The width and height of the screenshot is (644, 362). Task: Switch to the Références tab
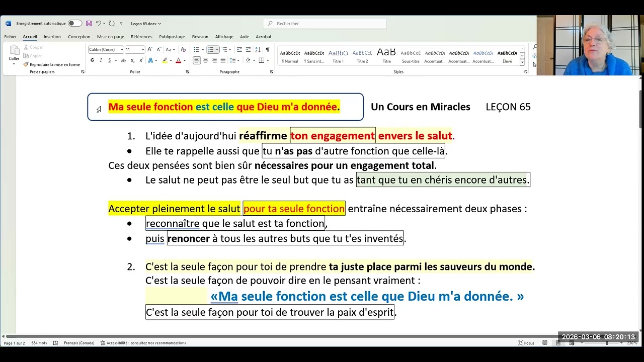(141, 37)
